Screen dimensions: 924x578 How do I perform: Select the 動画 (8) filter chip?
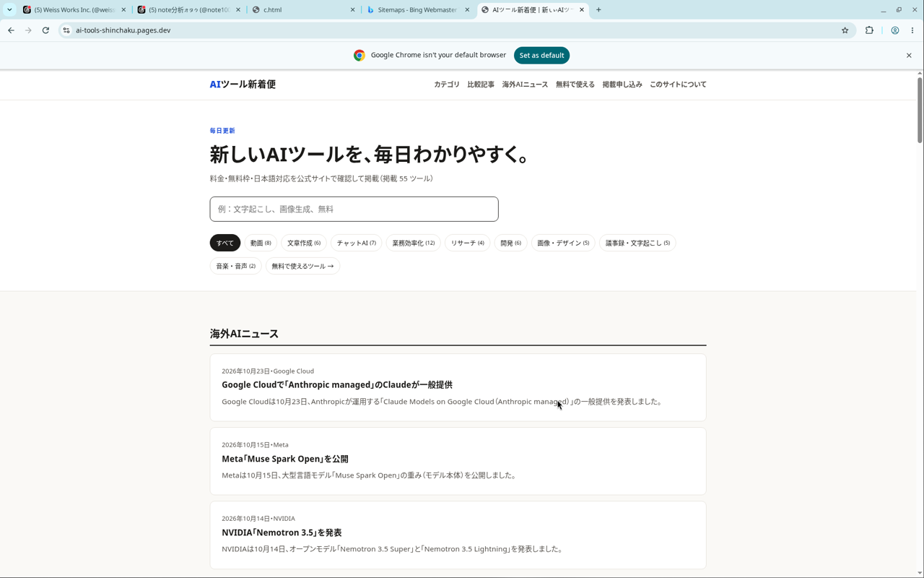(x=261, y=243)
